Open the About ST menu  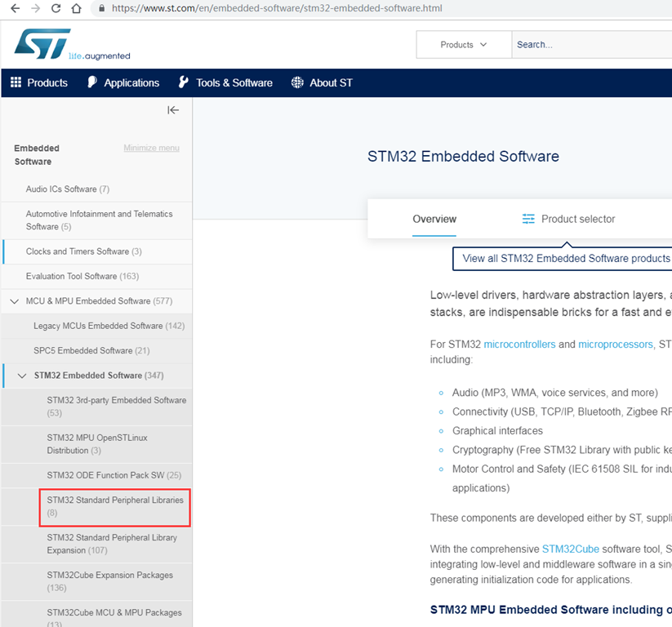coord(332,82)
